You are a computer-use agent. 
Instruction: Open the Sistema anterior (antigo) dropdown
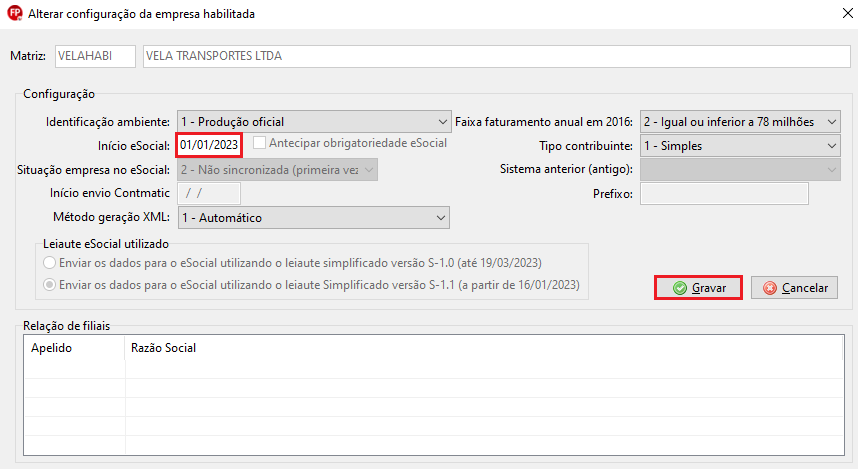click(x=740, y=170)
